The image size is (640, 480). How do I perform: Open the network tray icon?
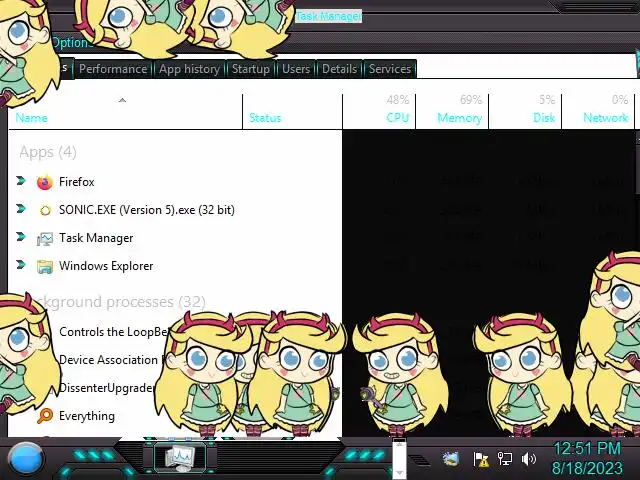[x=505, y=459]
